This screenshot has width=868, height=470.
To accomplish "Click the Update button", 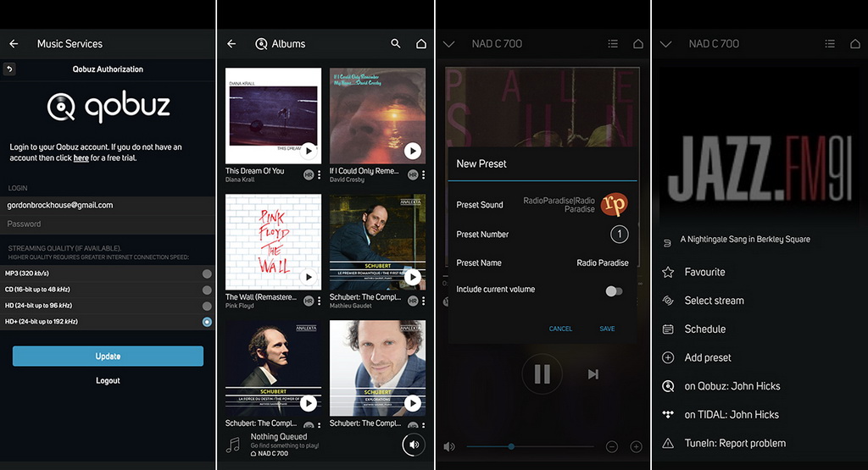I will click(x=108, y=356).
